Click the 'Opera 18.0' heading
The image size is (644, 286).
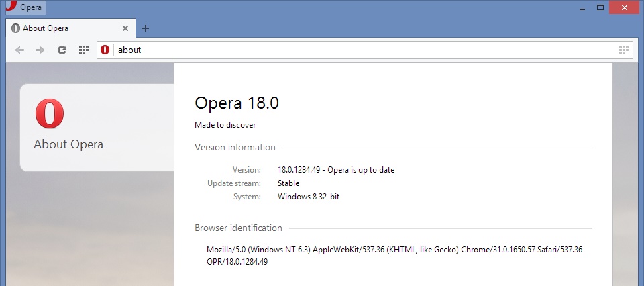(x=236, y=103)
